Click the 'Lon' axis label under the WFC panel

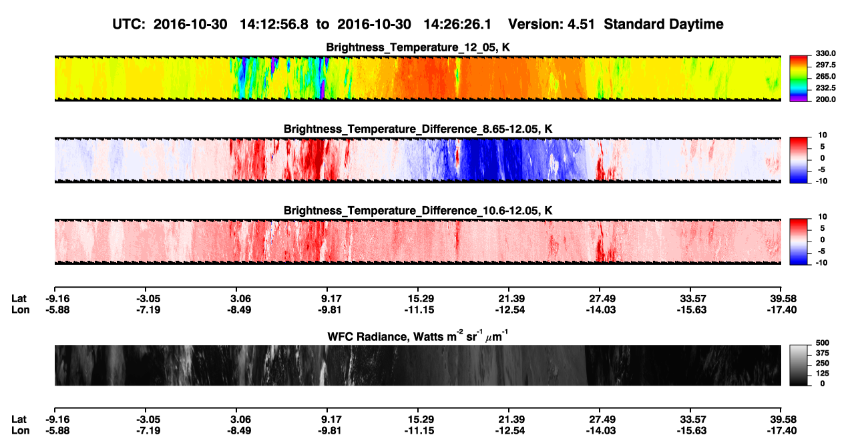pyautogui.click(x=19, y=430)
